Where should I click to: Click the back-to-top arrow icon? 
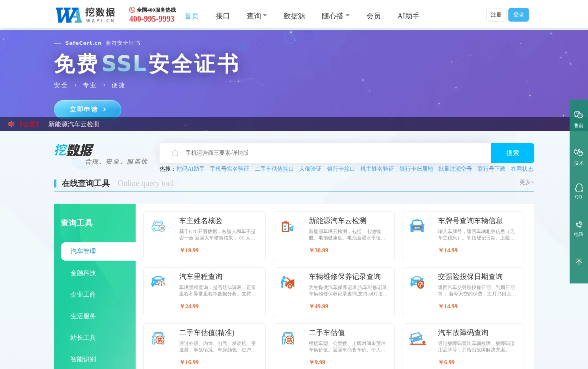[x=579, y=262]
